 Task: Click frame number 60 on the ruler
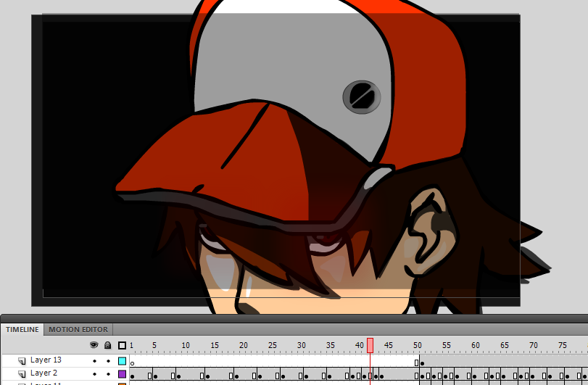point(476,345)
